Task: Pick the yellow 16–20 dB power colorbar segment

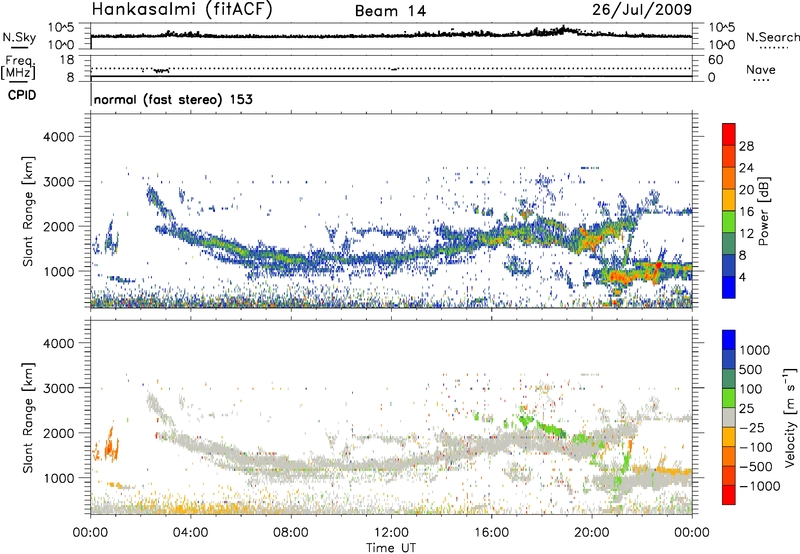Action: [729, 201]
